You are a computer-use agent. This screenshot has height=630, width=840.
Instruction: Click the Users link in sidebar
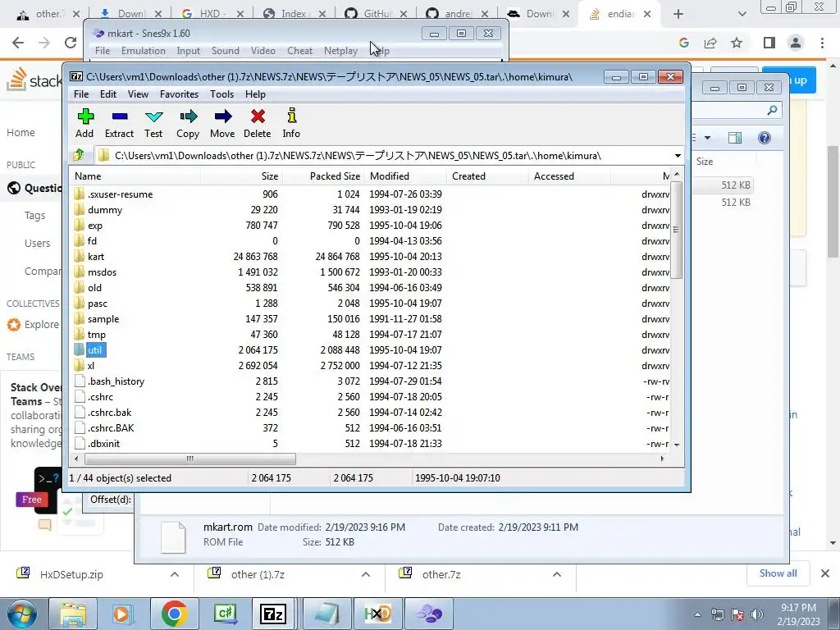[37, 243]
